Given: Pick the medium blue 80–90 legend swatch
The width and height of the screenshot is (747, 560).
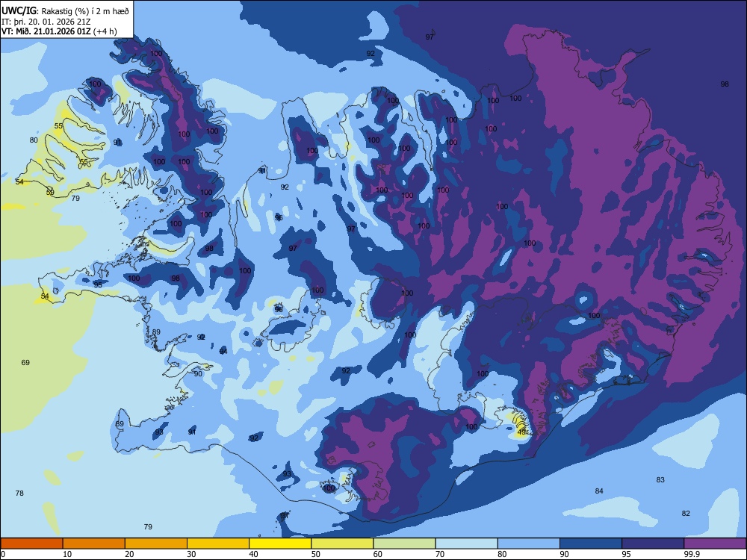Looking at the screenshot, I should pos(529,544).
